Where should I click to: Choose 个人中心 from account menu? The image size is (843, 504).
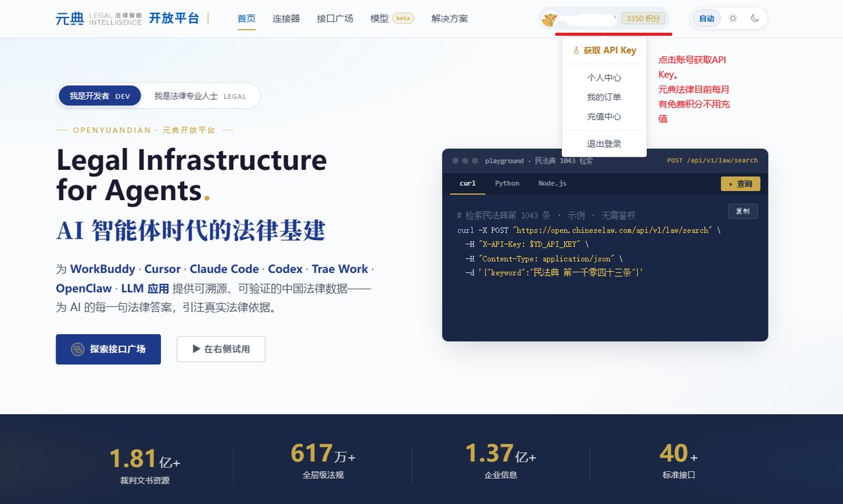tap(604, 78)
